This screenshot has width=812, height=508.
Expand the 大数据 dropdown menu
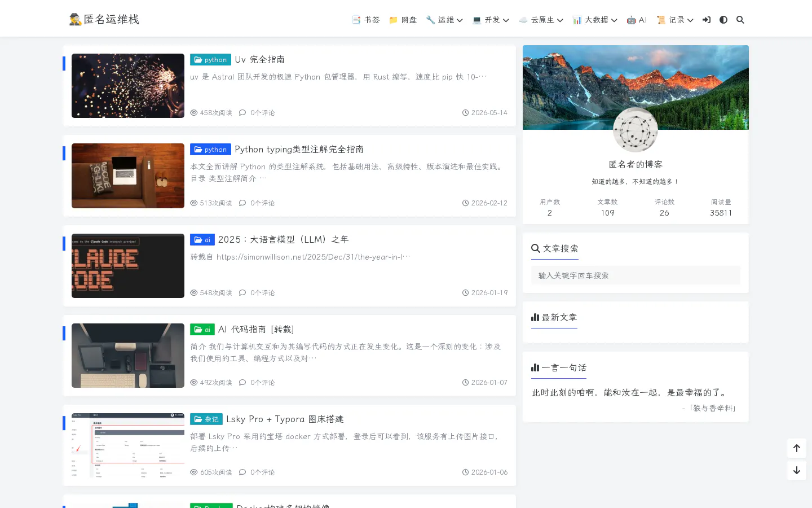[595, 20]
